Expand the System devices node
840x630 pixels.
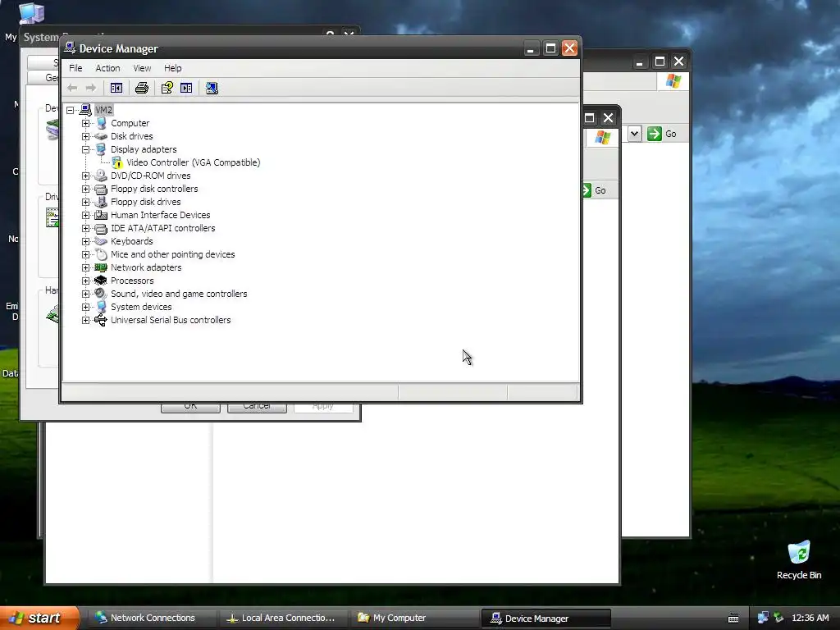(x=85, y=307)
